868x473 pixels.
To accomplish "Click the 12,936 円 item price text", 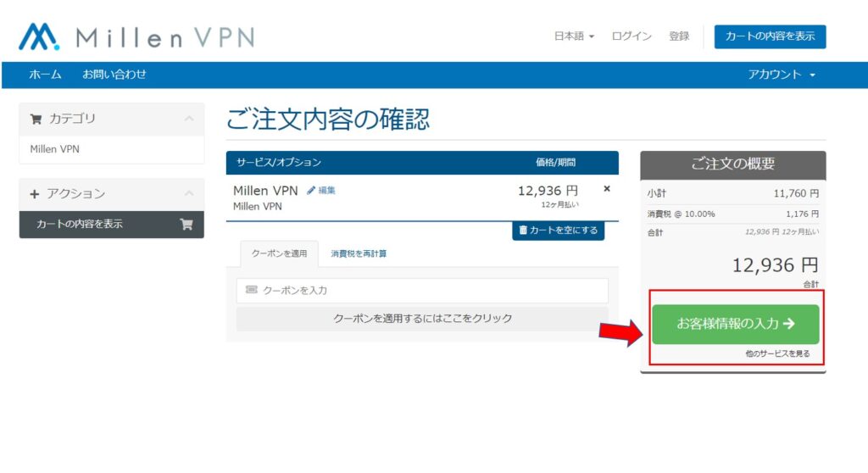I will (548, 191).
